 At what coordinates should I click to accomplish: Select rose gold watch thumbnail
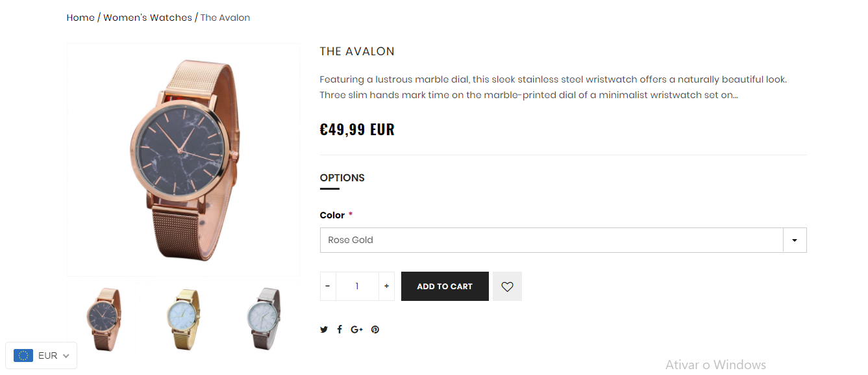click(x=104, y=318)
